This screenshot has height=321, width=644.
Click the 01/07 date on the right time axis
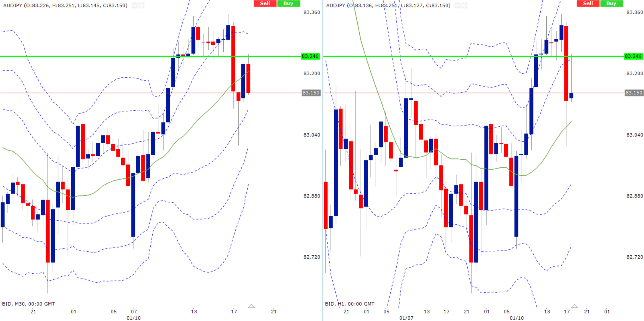pyautogui.click(x=406, y=318)
